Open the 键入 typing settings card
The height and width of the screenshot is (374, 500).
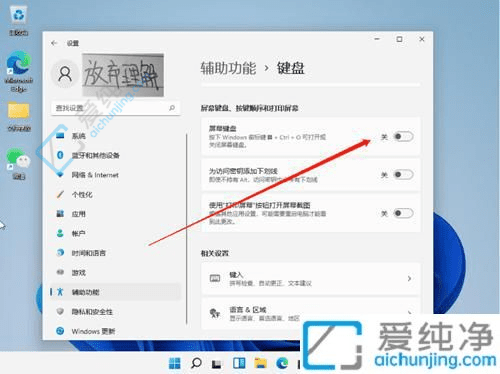point(311,278)
